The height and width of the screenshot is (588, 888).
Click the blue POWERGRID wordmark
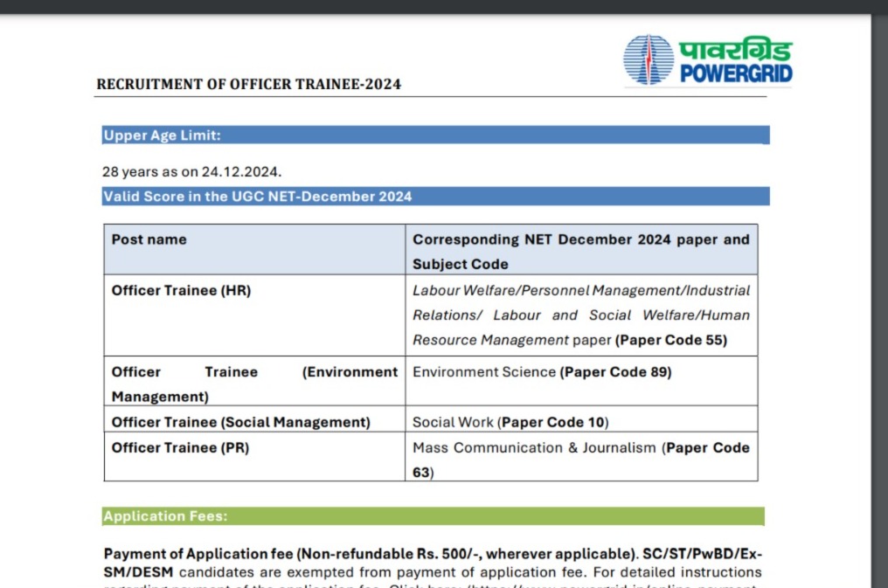tap(737, 72)
